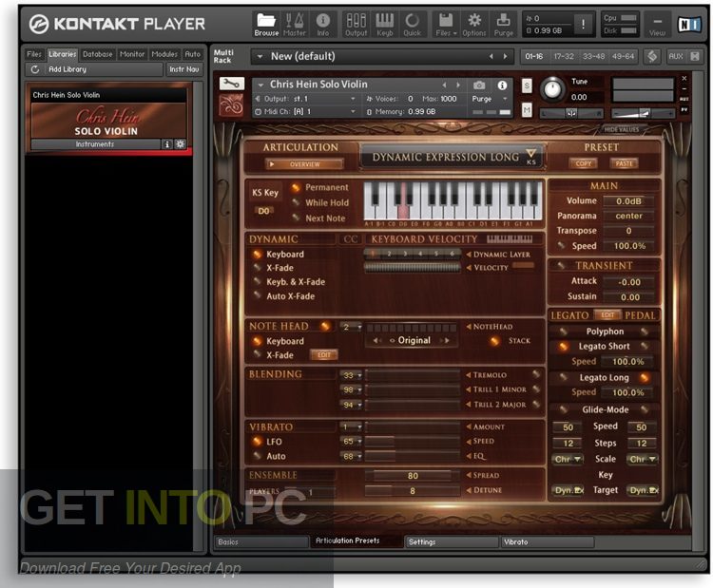
Task: Switch to the Files tab
Action: (34, 54)
